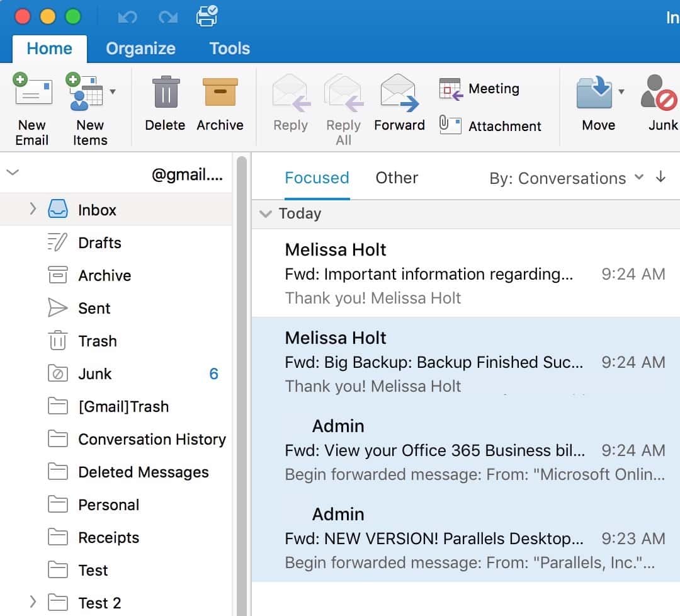Click the New Email icon

(x=32, y=92)
